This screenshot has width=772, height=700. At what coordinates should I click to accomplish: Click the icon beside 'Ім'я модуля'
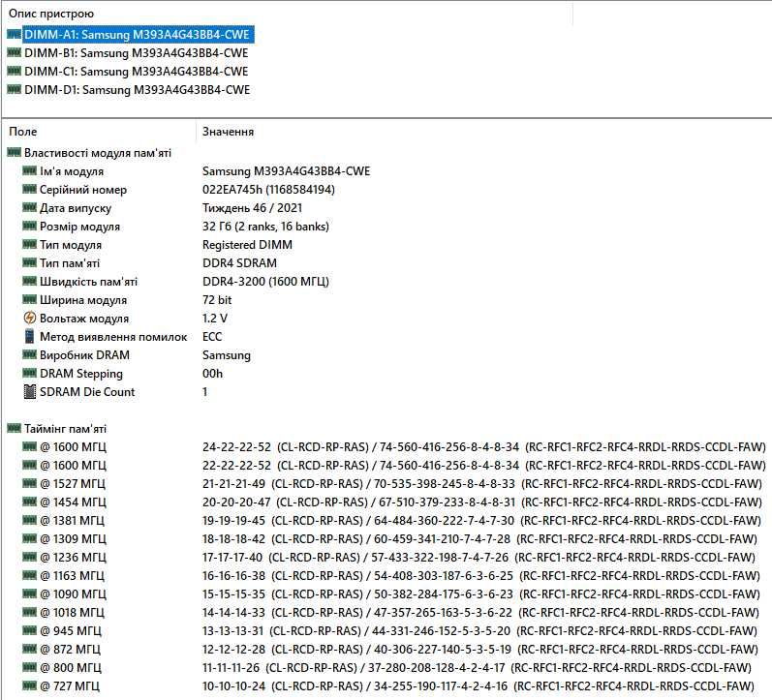[29, 170]
